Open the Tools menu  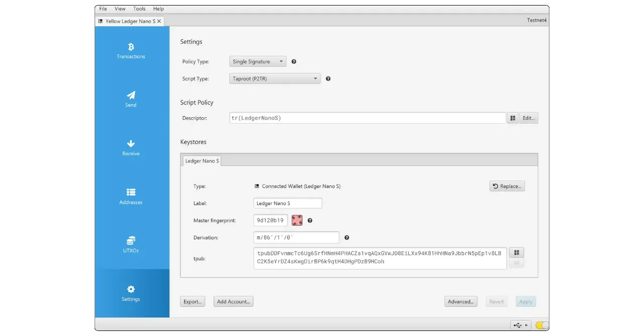[139, 9]
